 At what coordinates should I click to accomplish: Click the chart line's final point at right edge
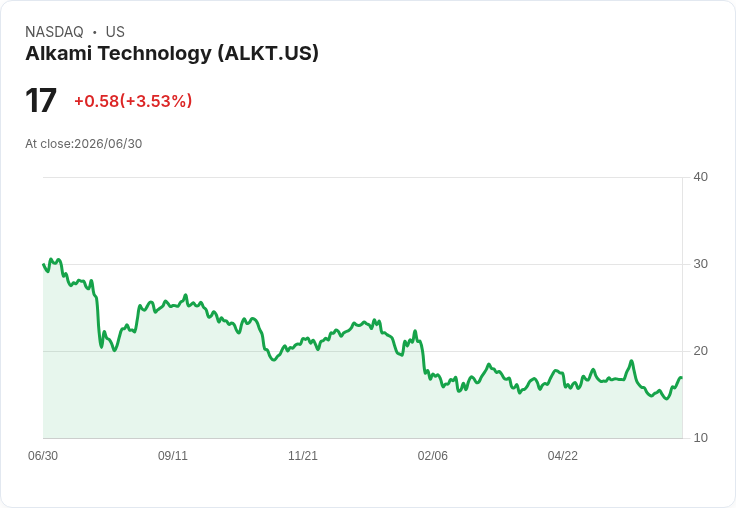(x=681, y=377)
